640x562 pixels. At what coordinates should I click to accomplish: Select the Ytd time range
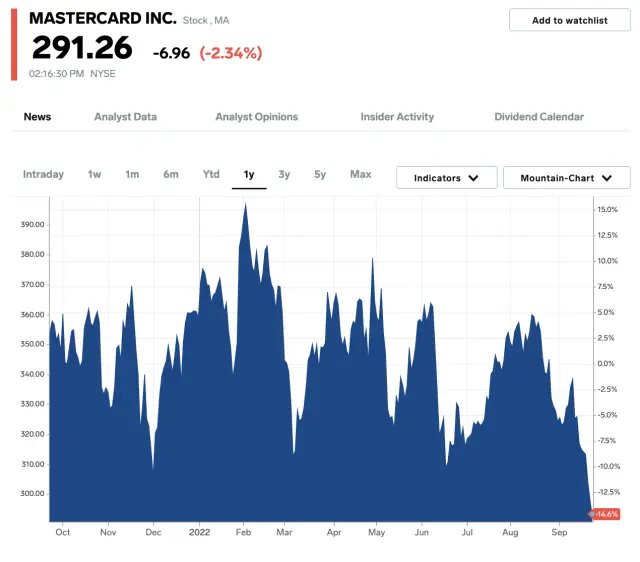[x=211, y=174]
